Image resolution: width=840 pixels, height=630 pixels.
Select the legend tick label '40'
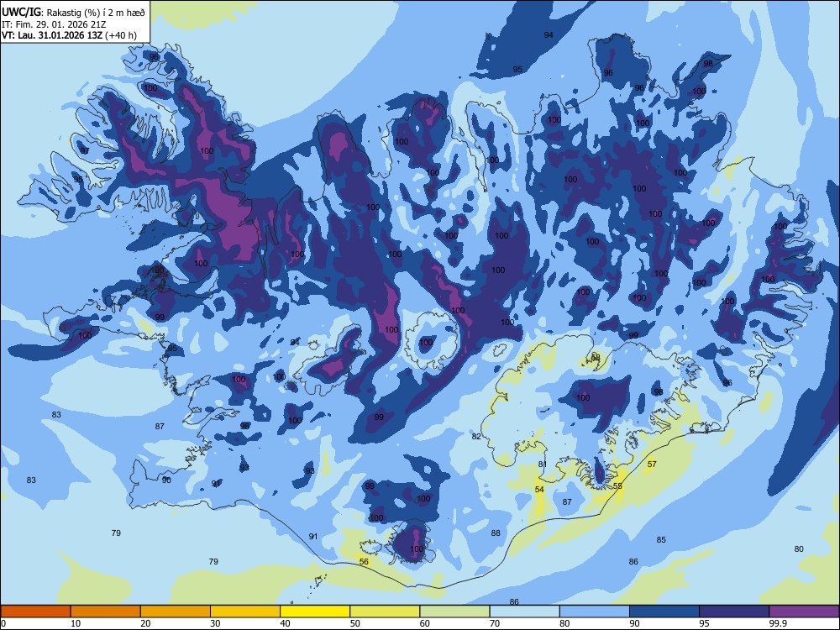point(285,623)
